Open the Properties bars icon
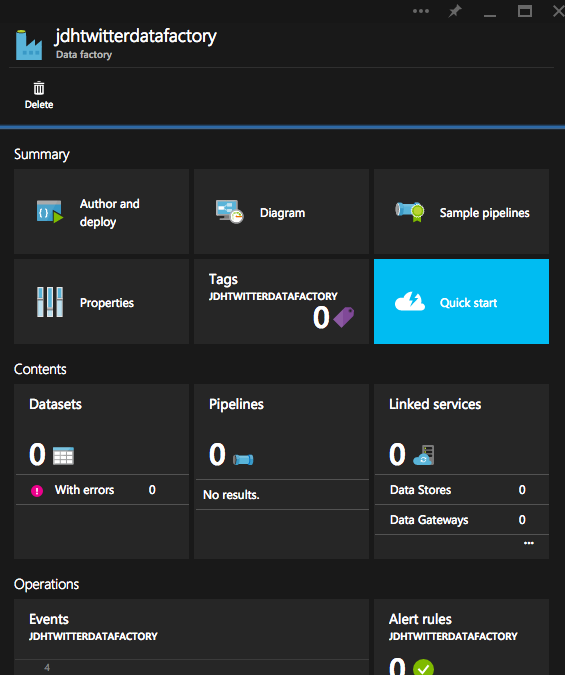 tap(50, 302)
